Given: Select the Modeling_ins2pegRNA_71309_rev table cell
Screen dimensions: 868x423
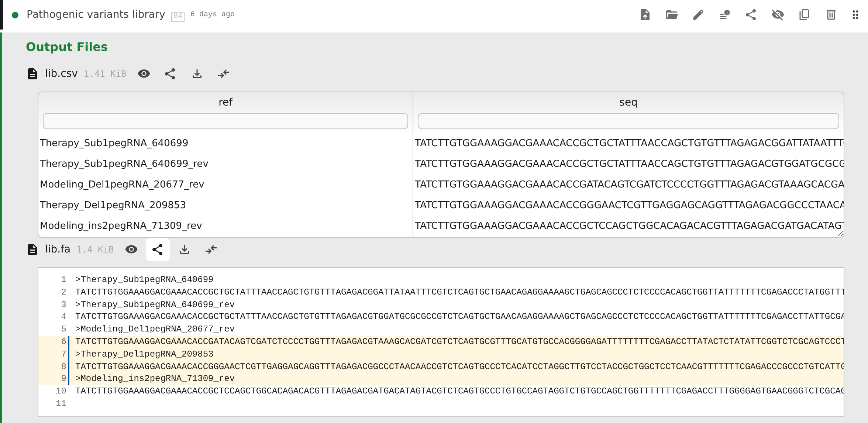Looking at the screenshot, I should [225, 226].
